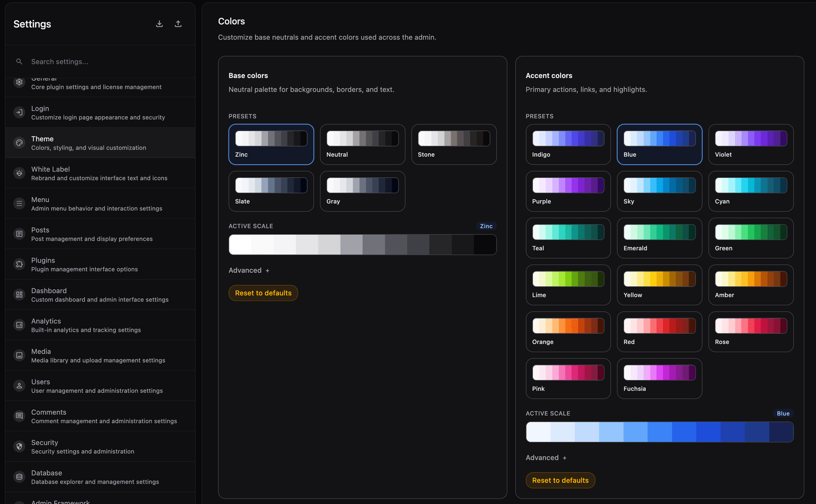816x504 pixels.
Task: Click the download settings icon
Action: pos(159,24)
